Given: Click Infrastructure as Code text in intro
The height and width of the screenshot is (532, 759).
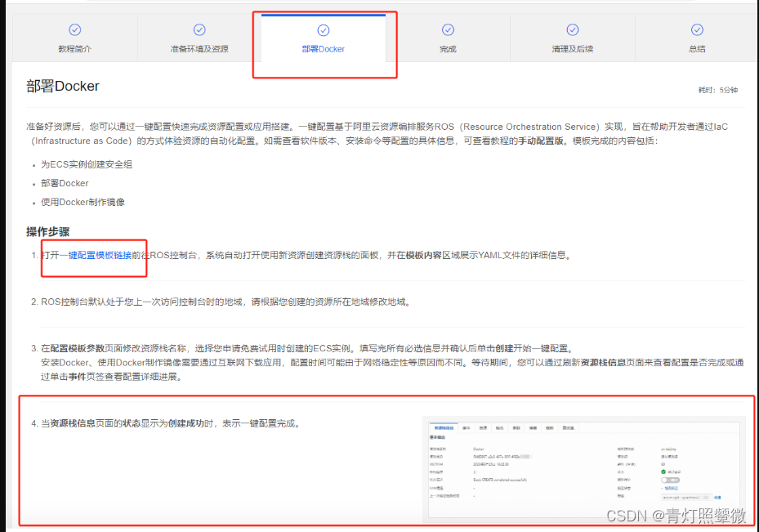Looking at the screenshot, I should coord(82,141).
